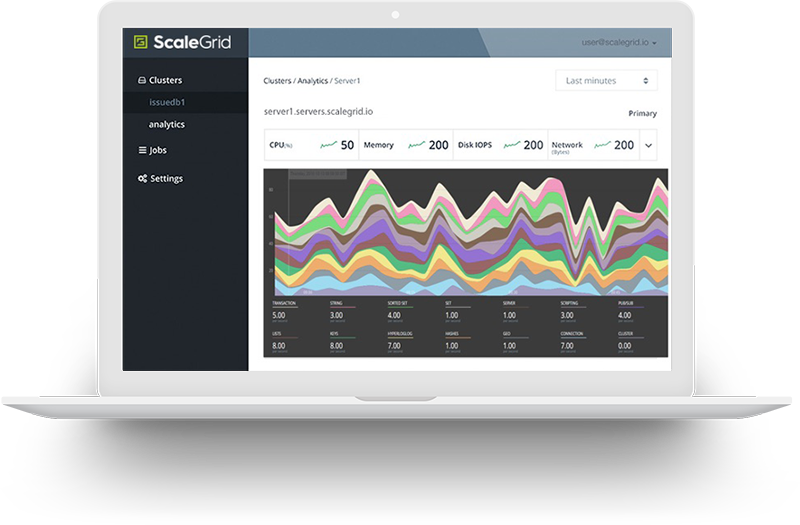
Task: Click Server1 breadcrumb text
Action: pos(347,81)
